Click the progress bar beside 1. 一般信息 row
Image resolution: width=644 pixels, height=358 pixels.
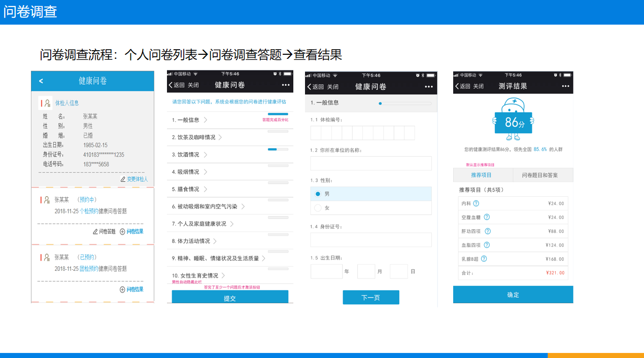[278, 115]
